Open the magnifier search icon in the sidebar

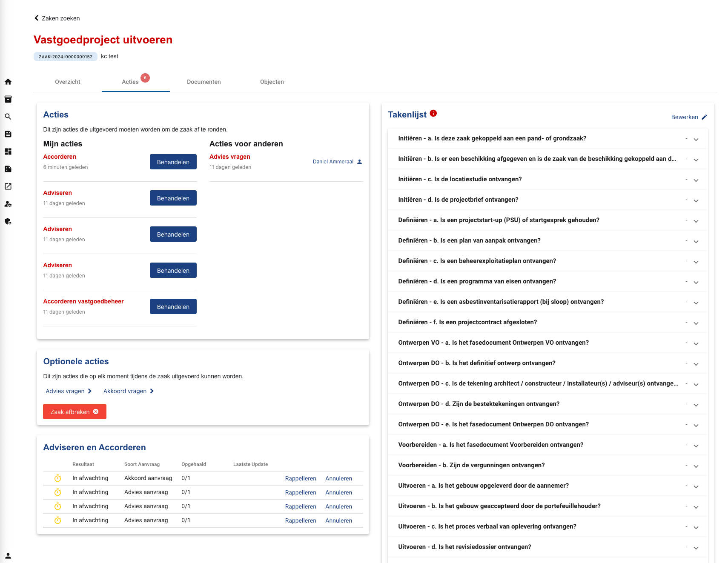pos(8,117)
